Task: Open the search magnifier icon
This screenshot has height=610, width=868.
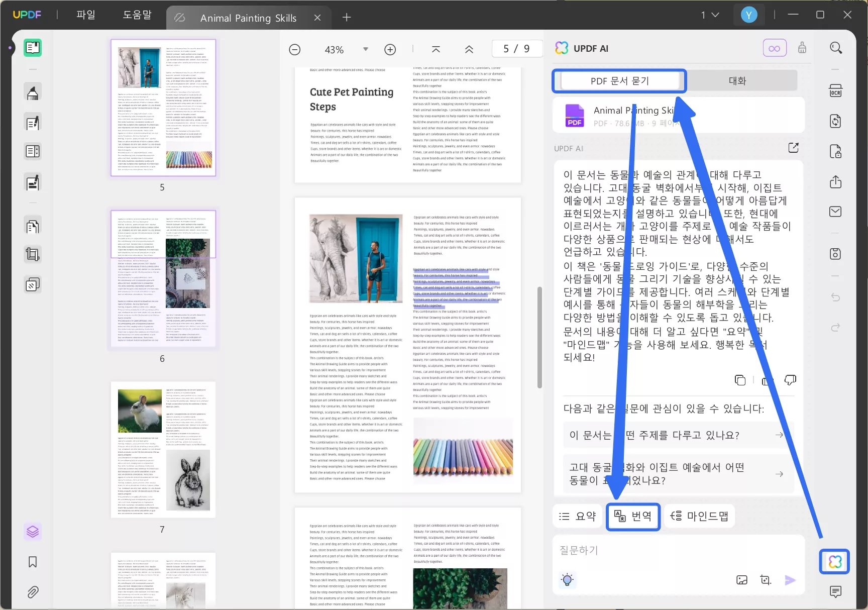Action: tap(835, 48)
